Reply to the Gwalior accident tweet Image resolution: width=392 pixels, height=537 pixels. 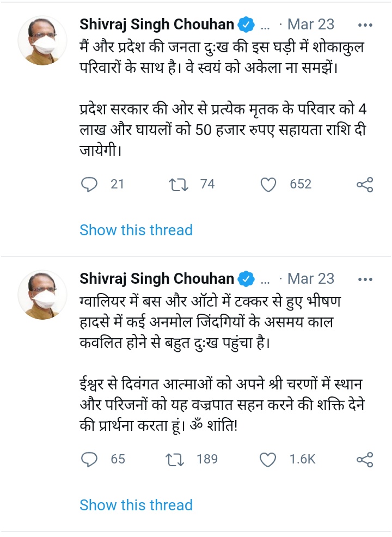[89, 460]
